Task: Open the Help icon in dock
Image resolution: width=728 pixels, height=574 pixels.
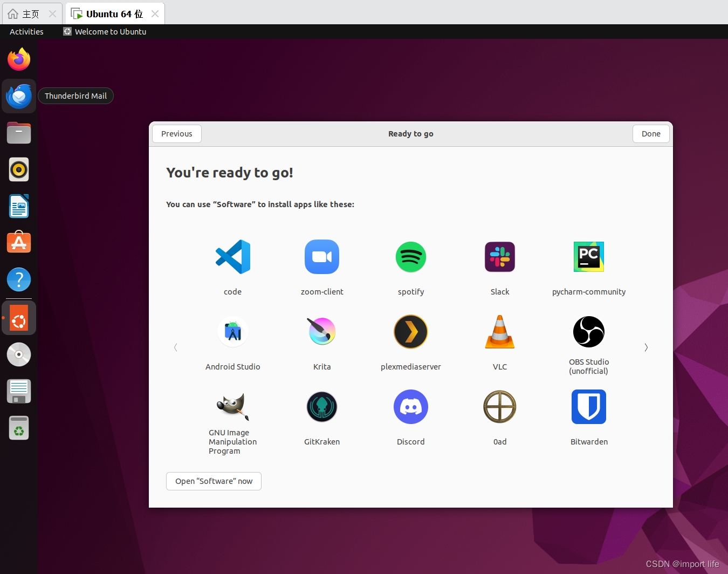Action: point(19,279)
